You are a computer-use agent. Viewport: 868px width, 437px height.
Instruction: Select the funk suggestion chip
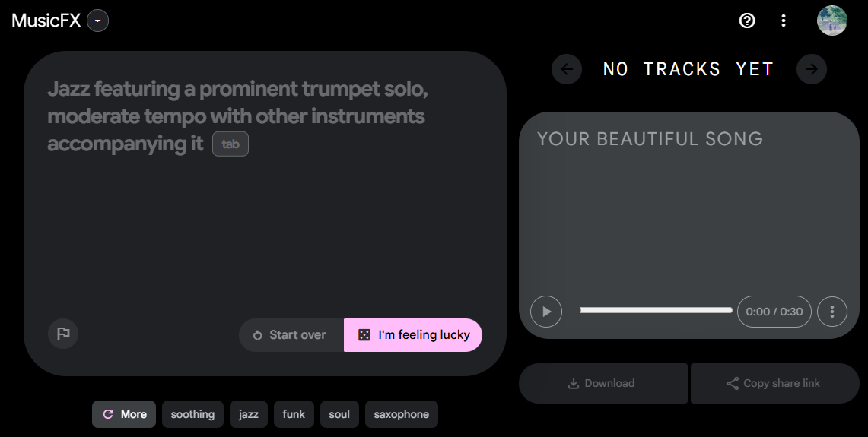pyautogui.click(x=294, y=414)
